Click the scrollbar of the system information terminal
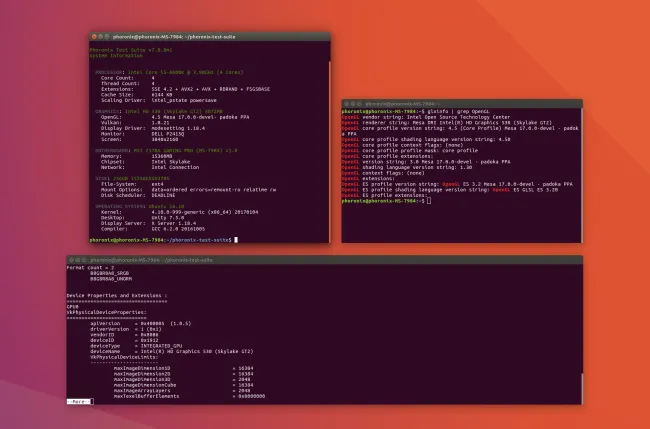The image size is (650, 429). tap(330, 152)
